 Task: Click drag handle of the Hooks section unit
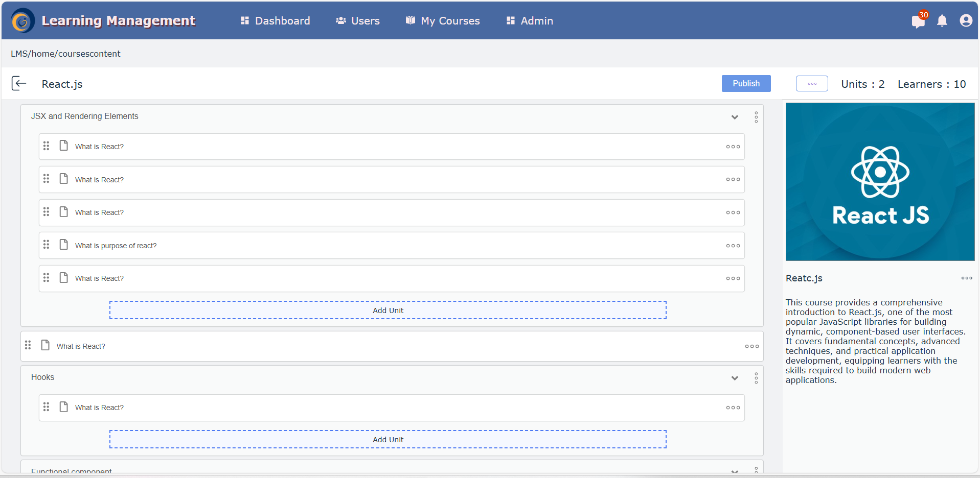[47, 407]
